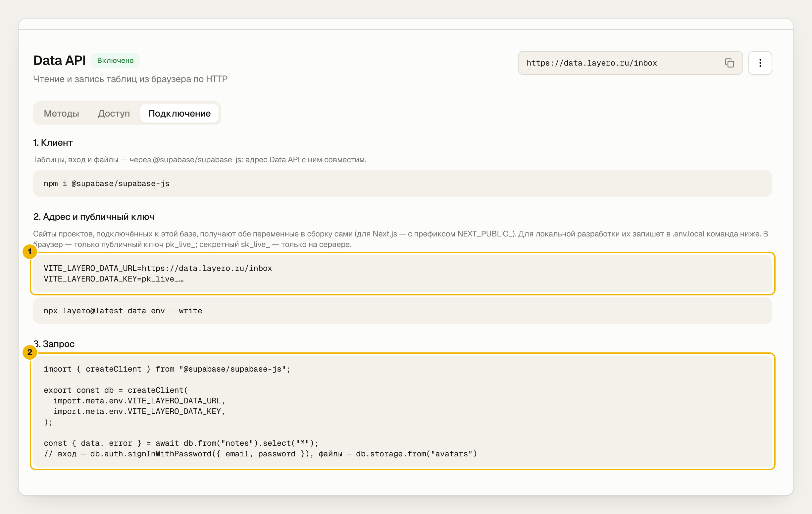Click the npm i @supabase/supabase-js code block
812x514 pixels.
402,183
